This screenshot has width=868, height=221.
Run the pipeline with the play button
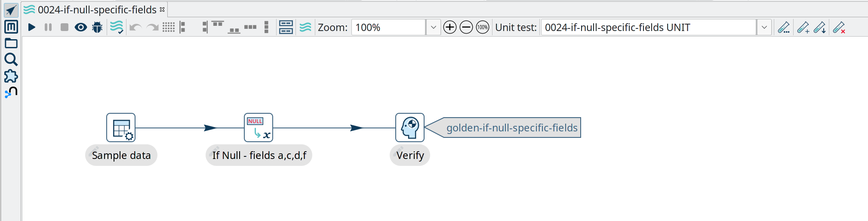tap(31, 28)
